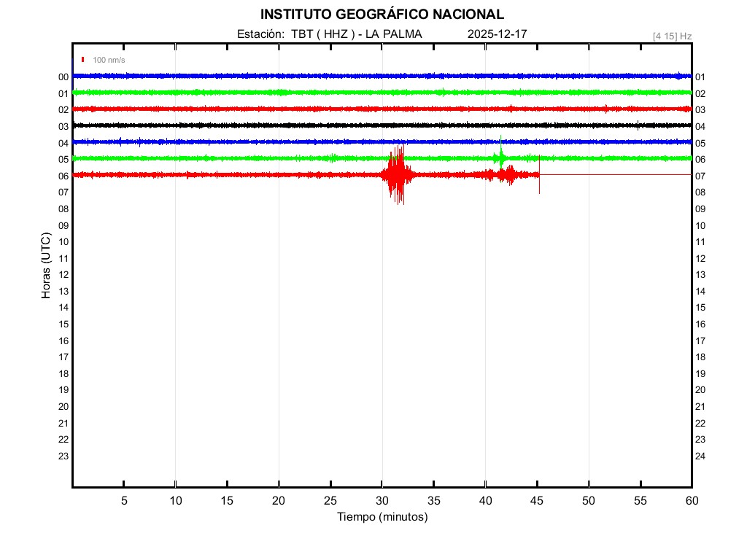
Task: Click the 23 hour label on left axis
Action: 63,456
